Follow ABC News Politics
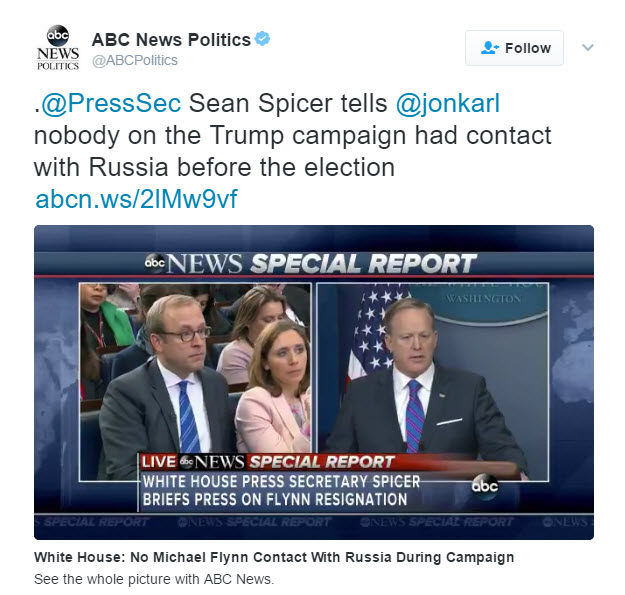The image size is (625, 595). tap(514, 48)
